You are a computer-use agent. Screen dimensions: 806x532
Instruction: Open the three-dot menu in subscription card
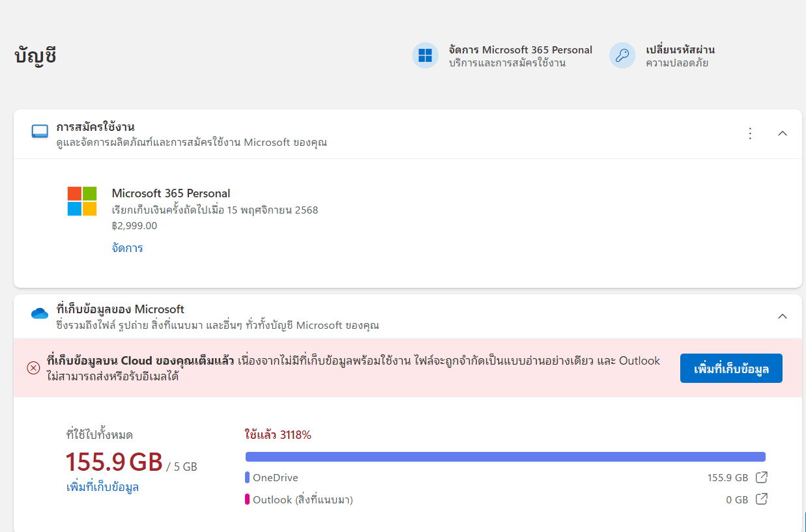click(x=750, y=133)
